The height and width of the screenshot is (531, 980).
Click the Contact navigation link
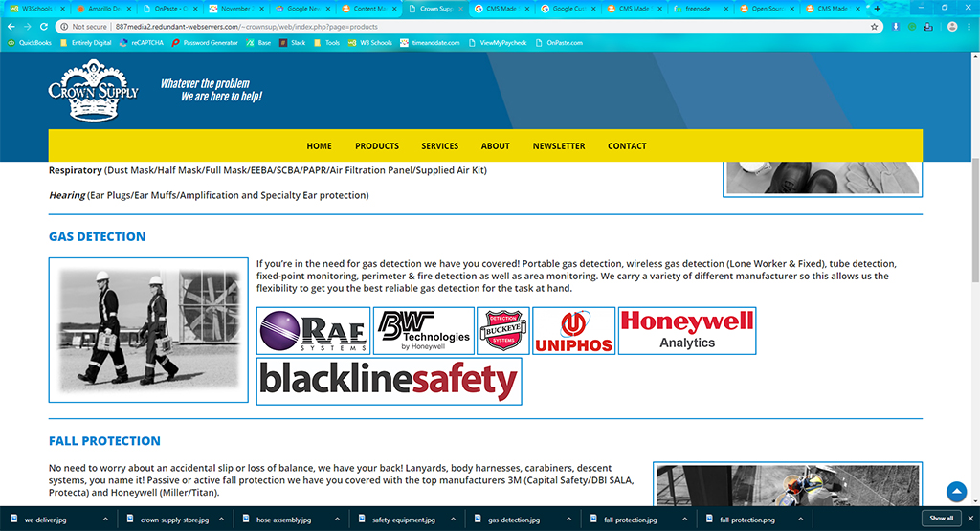pos(627,146)
